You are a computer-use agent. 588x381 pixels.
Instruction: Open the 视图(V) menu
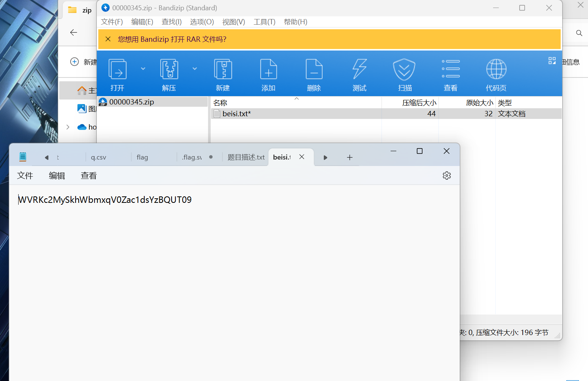click(x=233, y=22)
